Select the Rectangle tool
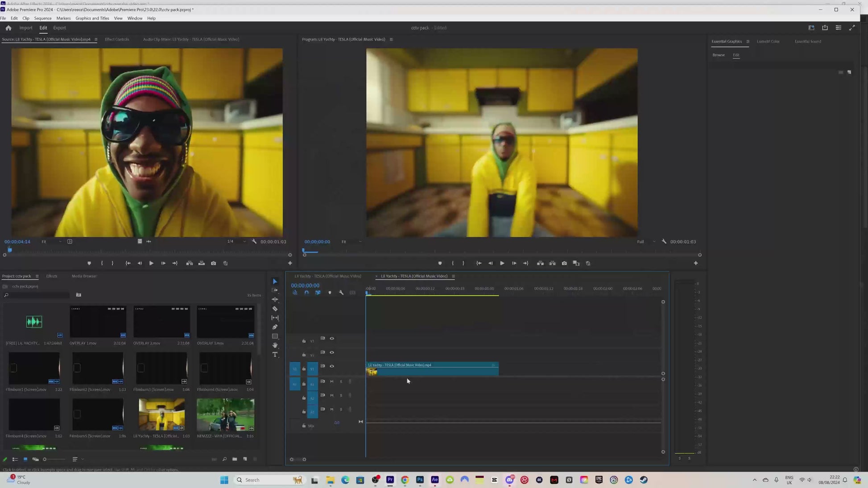Screen dimensions: 868x488 pos(275,336)
